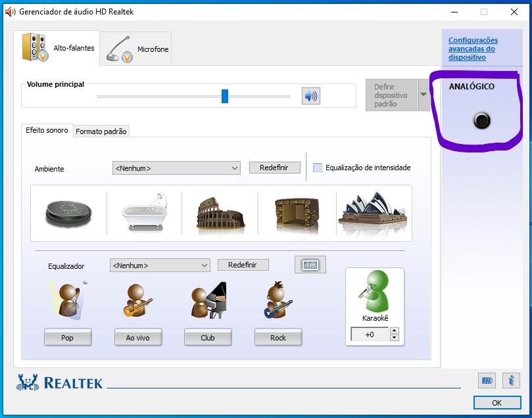
Task: Click Definir dispositivo padrão button
Action: (392, 95)
